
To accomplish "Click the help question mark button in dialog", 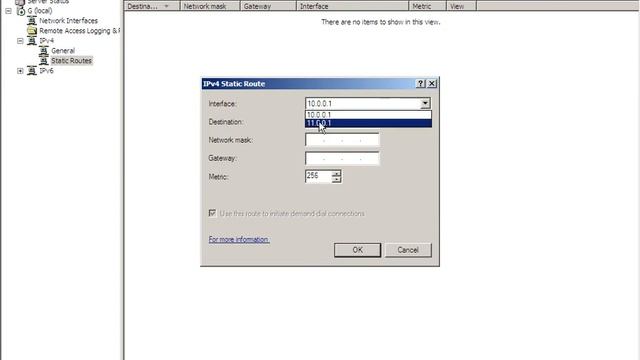I will click(420, 84).
